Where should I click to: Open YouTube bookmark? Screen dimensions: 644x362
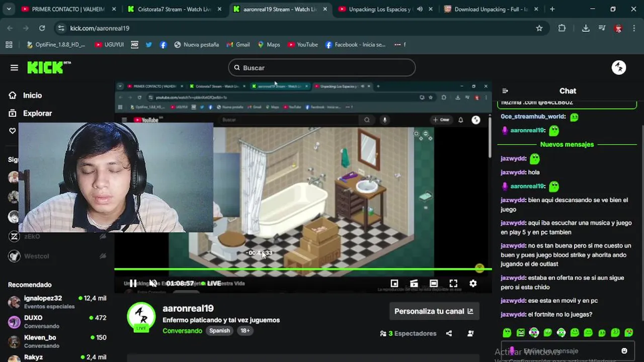303,45
